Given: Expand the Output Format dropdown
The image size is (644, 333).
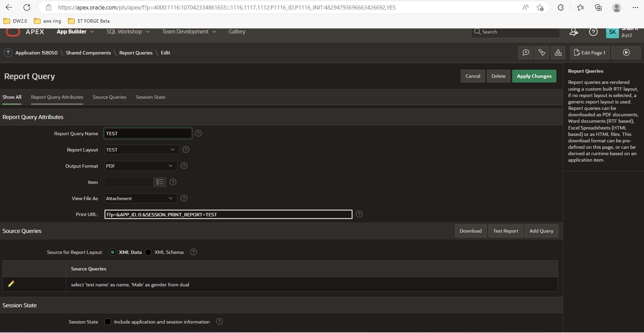Looking at the screenshot, I should tap(141, 166).
